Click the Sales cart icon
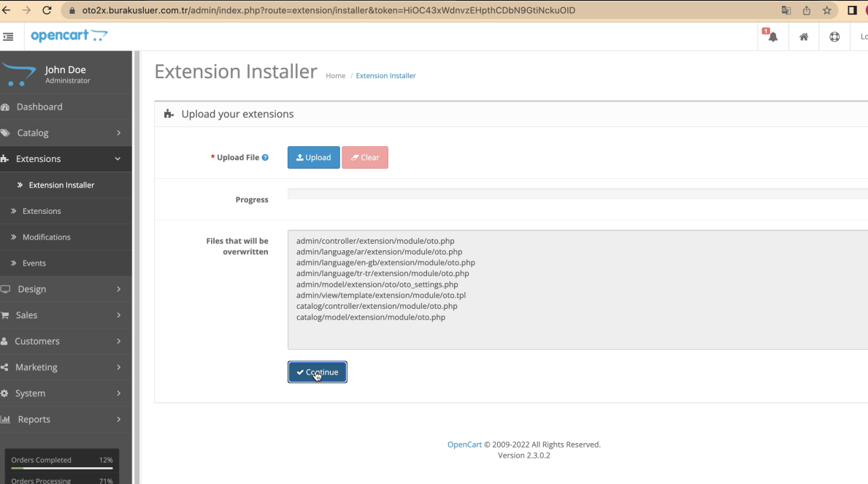Screen dimensions: 868x484 (5, 315)
